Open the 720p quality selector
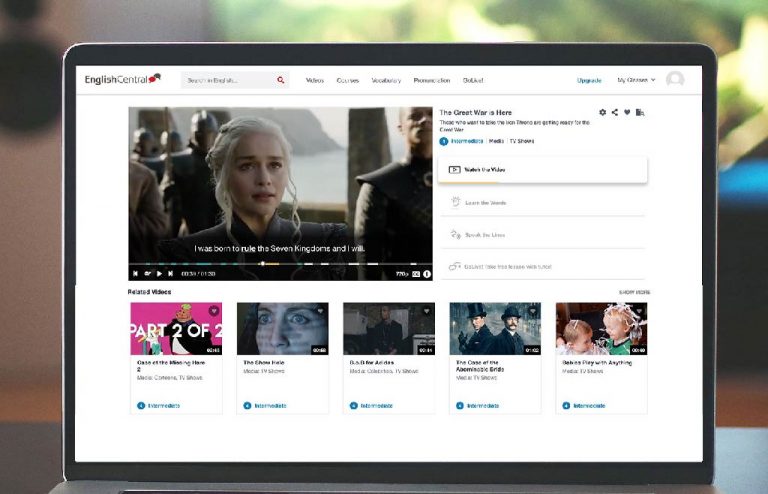Screen dimensions: 768x494 coord(402,274)
